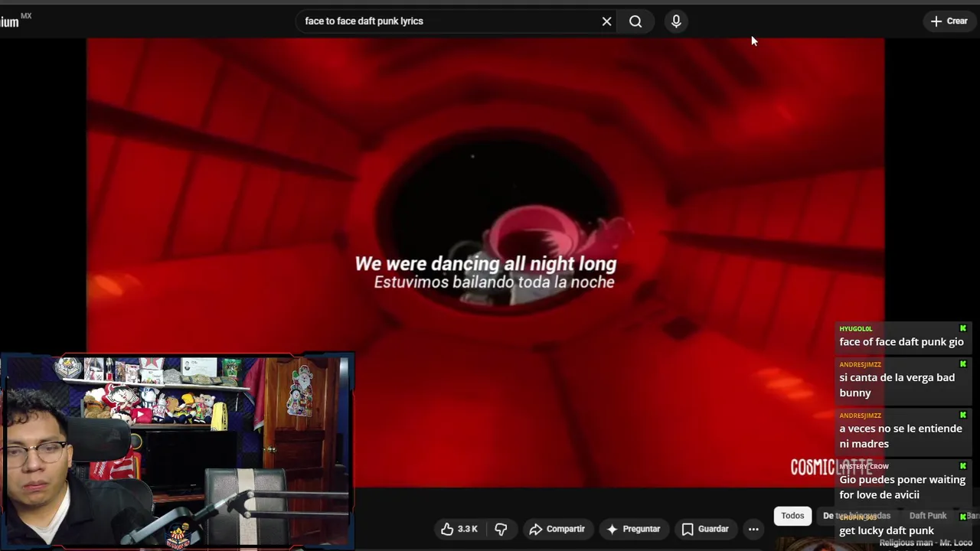Image resolution: width=980 pixels, height=551 pixels.
Task: Select the Todos filter chip
Action: click(x=792, y=516)
